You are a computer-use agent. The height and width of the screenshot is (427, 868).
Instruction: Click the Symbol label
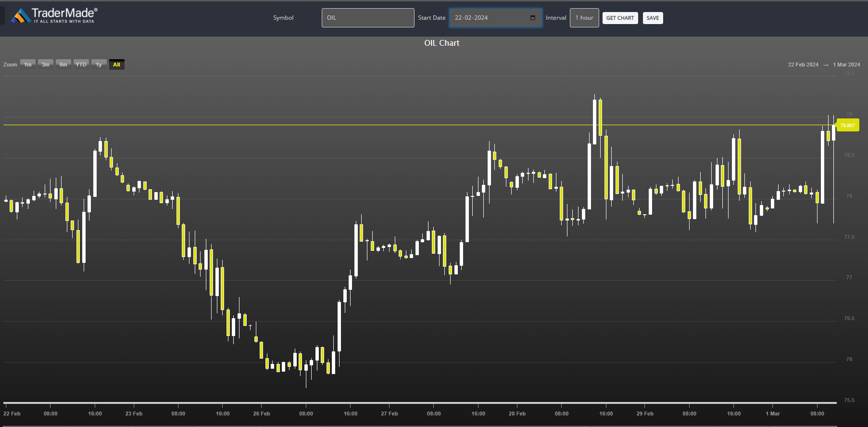283,18
